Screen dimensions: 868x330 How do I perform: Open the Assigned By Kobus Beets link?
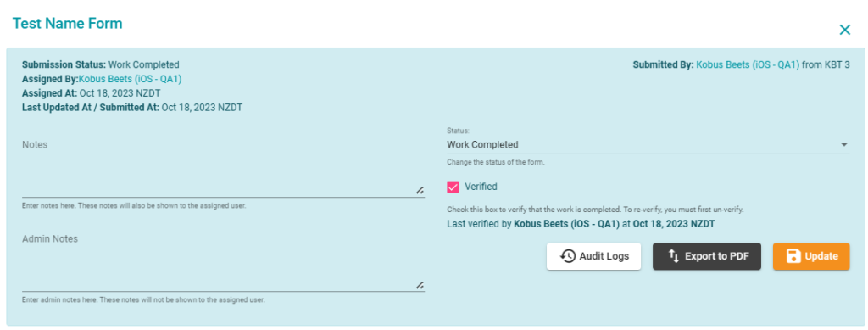click(x=130, y=79)
